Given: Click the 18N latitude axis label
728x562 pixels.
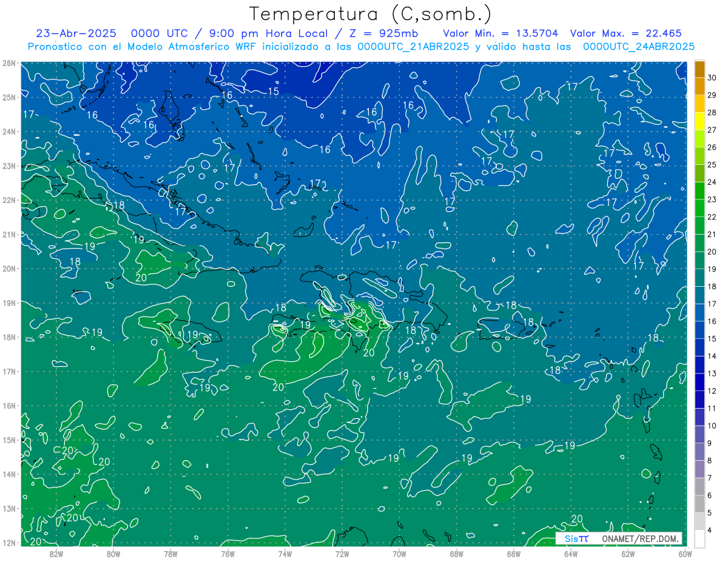Looking at the screenshot, I should click(8, 337).
